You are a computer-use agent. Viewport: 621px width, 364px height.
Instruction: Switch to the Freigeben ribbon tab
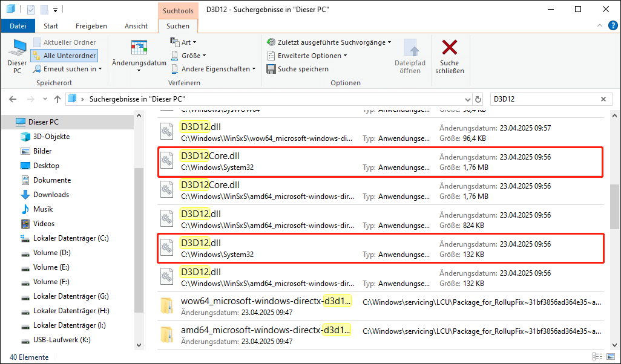[91, 26]
